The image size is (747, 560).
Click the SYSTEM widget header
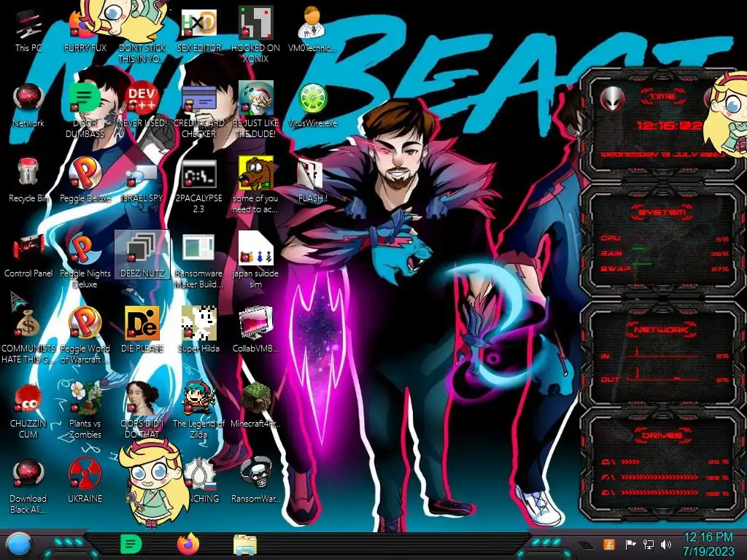[x=662, y=212]
